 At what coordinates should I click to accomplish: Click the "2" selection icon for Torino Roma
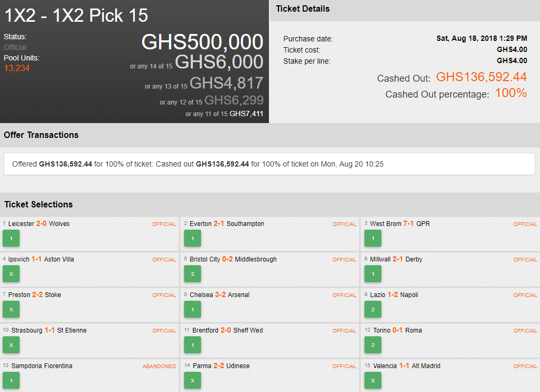pos(372,345)
